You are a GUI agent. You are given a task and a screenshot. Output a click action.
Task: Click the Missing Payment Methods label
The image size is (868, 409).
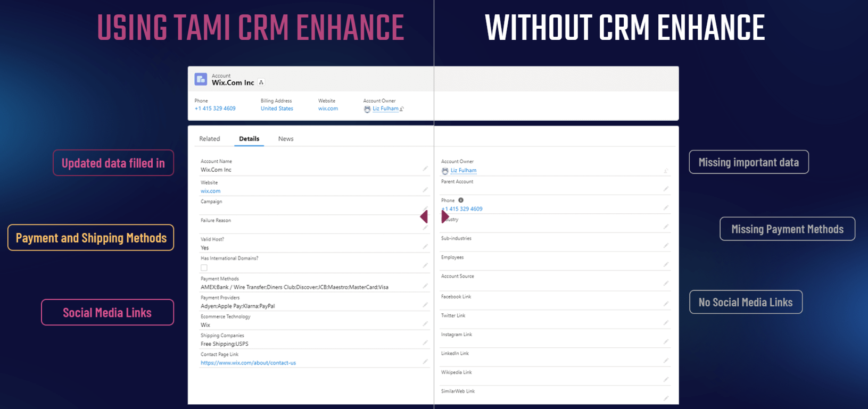[x=788, y=229]
